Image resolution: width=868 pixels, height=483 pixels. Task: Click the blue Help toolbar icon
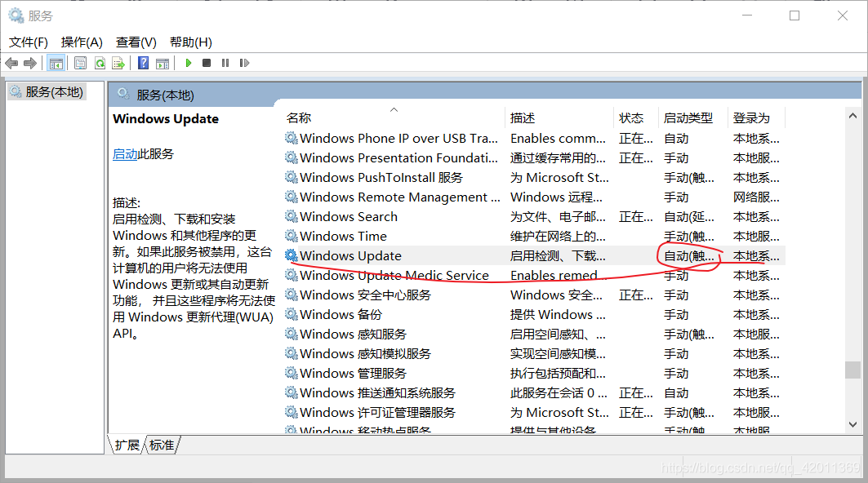pyautogui.click(x=144, y=63)
